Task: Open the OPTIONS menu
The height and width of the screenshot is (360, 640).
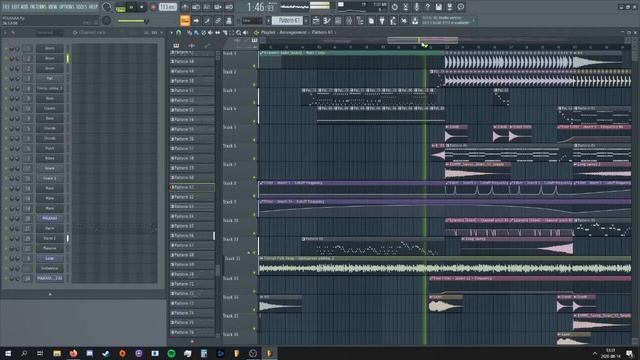Action: (x=67, y=7)
